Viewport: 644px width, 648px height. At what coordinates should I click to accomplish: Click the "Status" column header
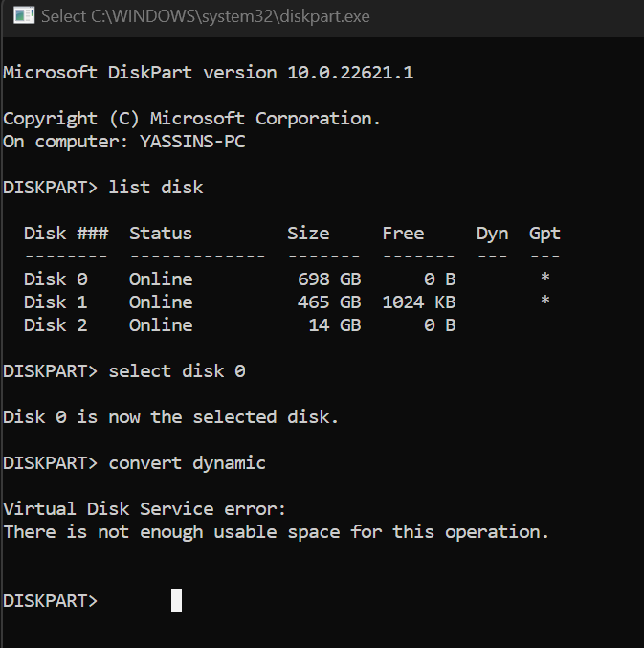161,234
